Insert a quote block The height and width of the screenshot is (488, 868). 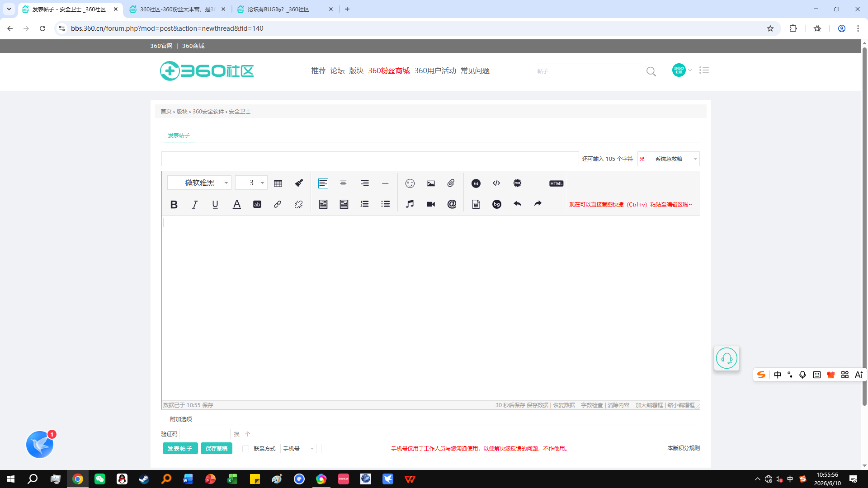(x=476, y=183)
